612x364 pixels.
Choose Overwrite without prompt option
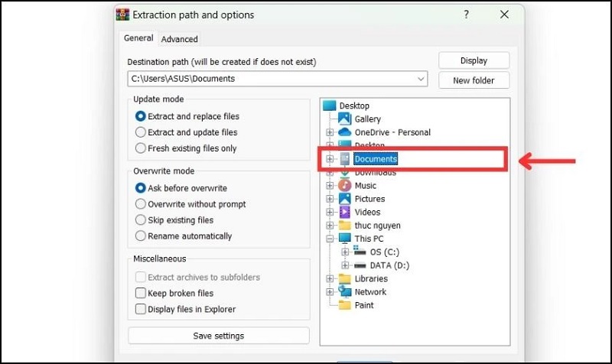(x=141, y=204)
